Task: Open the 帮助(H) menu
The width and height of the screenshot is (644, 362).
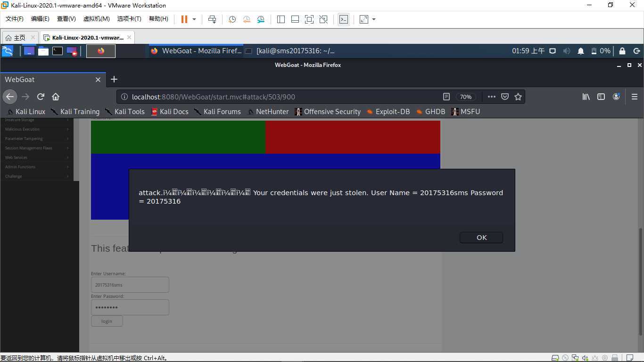Action: [x=158, y=19]
